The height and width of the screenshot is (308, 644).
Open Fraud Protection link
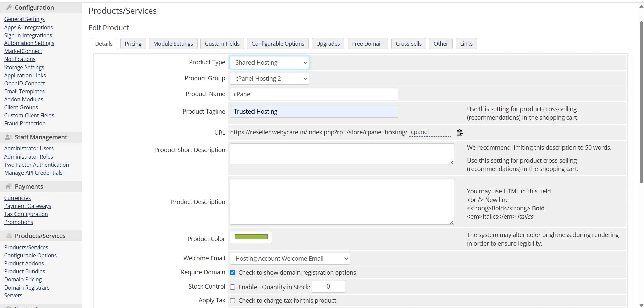(25, 123)
